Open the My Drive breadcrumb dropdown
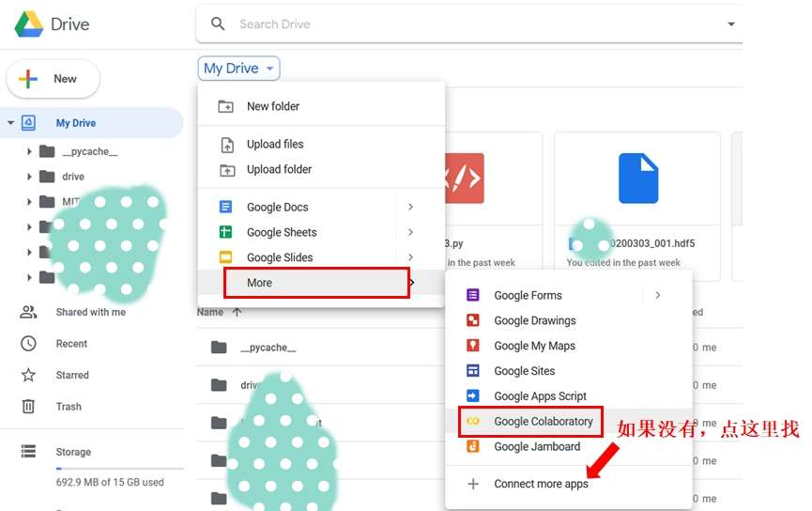 coord(238,69)
